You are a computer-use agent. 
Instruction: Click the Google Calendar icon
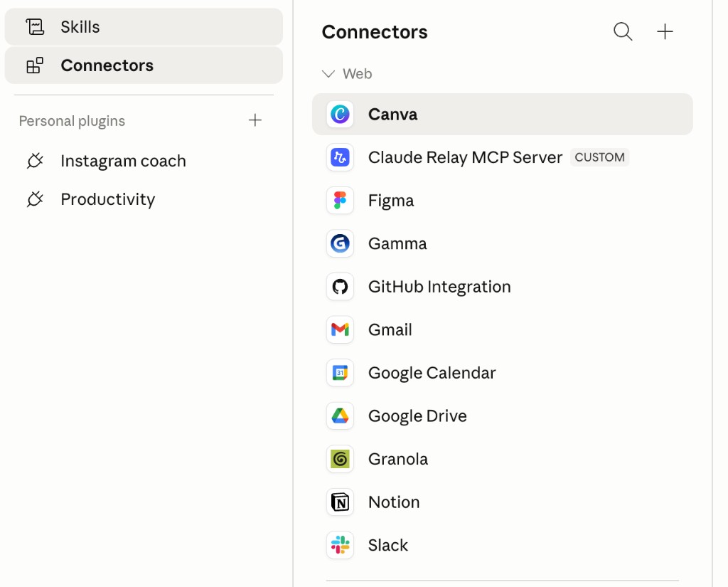(340, 373)
